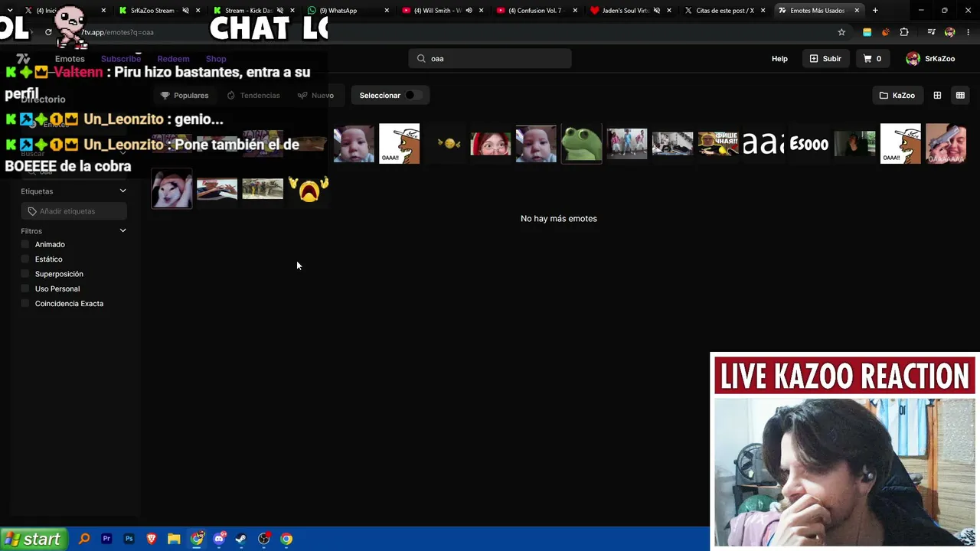Viewport: 980px width, 551px height.
Task: Click the Añadir etiquetas input
Action: [x=73, y=211]
